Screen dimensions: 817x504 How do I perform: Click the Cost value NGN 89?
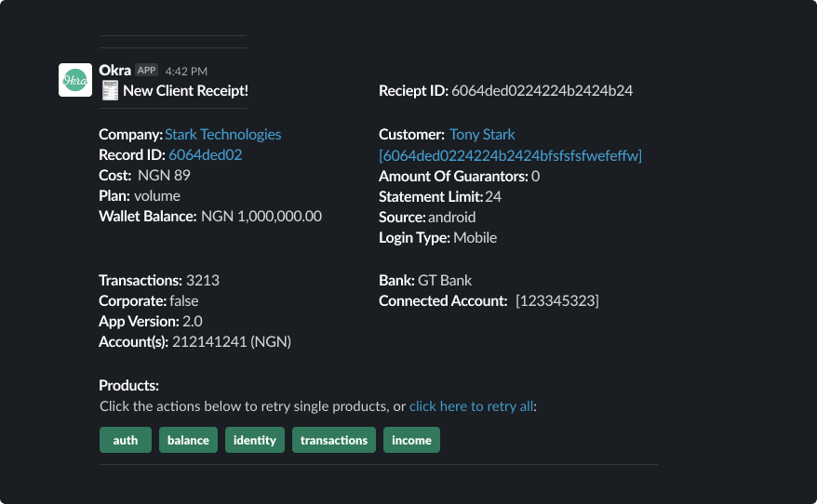tap(164, 175)
